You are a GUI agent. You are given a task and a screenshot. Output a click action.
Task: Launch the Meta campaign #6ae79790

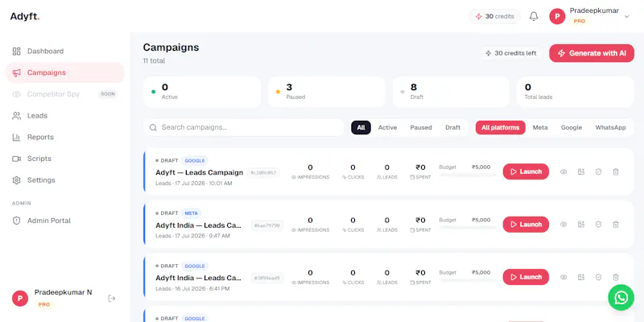click(526, 225)
